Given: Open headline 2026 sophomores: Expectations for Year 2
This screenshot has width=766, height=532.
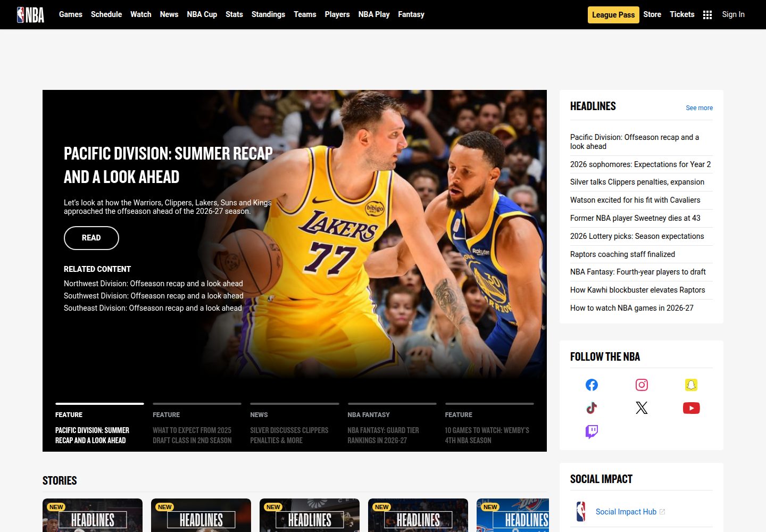Looking at the screenshot, I should point(640,164).
